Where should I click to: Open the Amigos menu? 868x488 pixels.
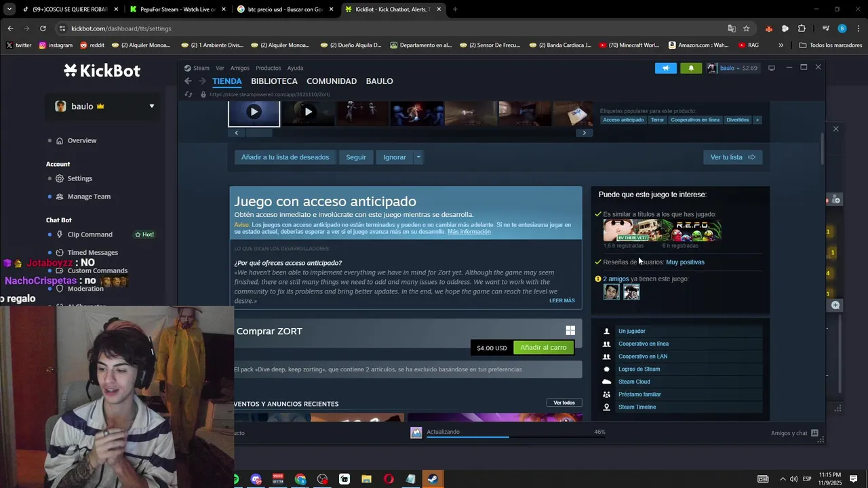point(240,68)
